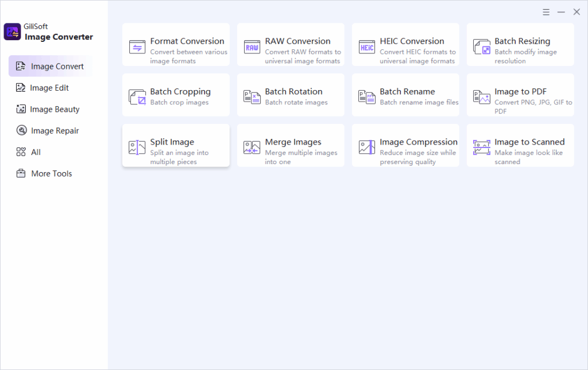Open Batch Resizing title text

(x=523, y=41)
